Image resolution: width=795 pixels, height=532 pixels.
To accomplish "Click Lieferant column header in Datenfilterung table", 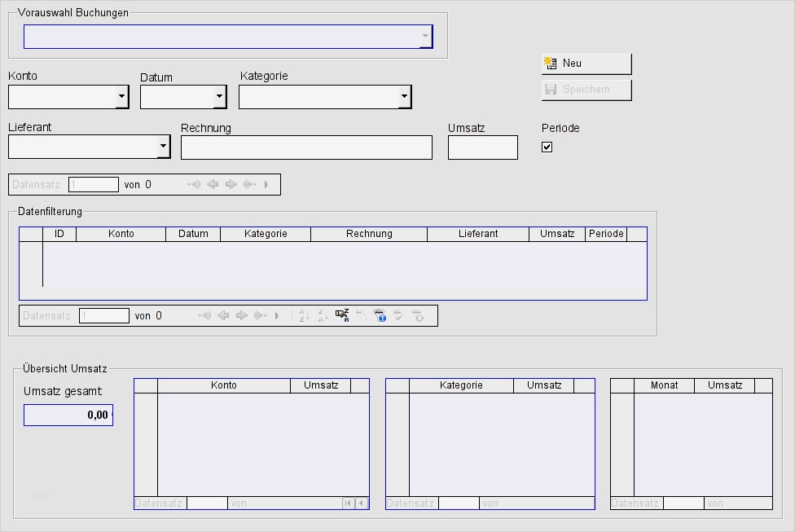I will click(478, 234).
